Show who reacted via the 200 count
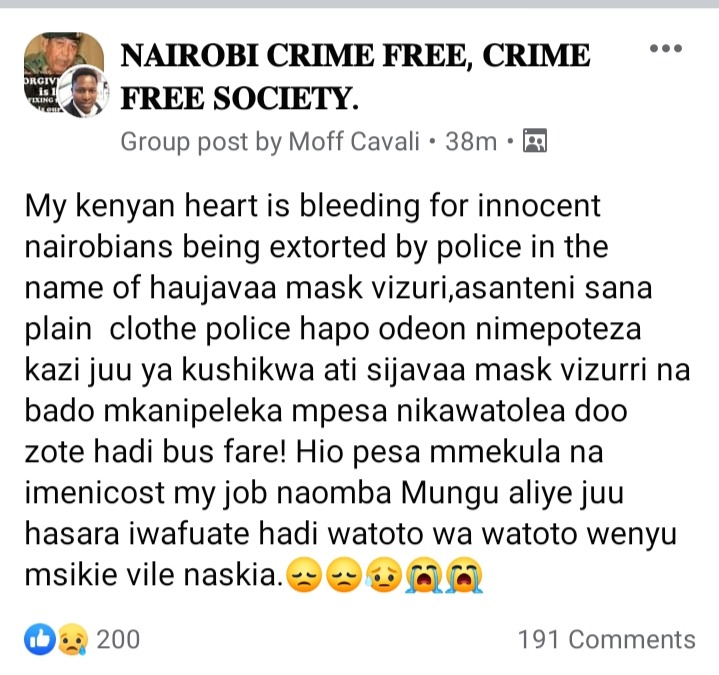Viewport: 719px width, 675px height. [118, 639]
